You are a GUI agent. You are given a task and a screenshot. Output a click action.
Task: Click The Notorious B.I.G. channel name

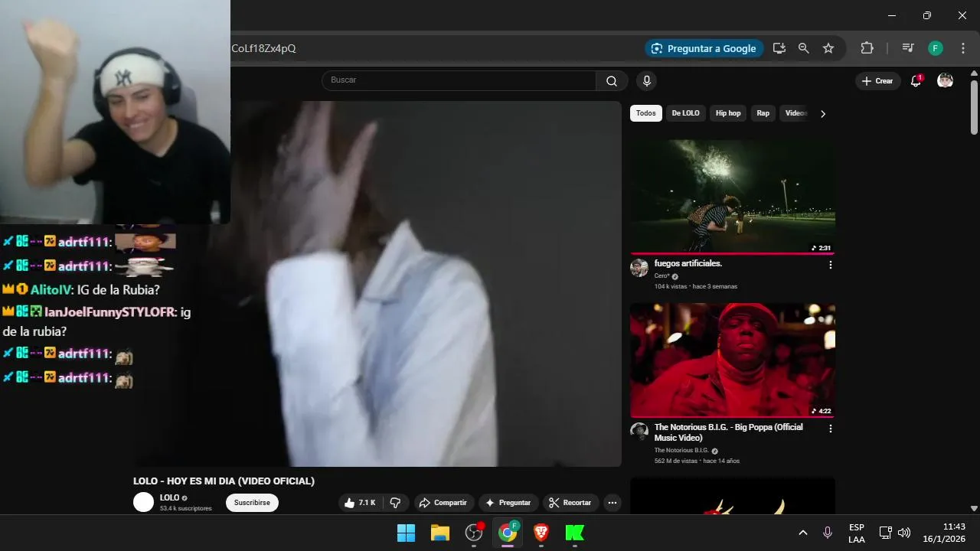[x=681, y=451]
